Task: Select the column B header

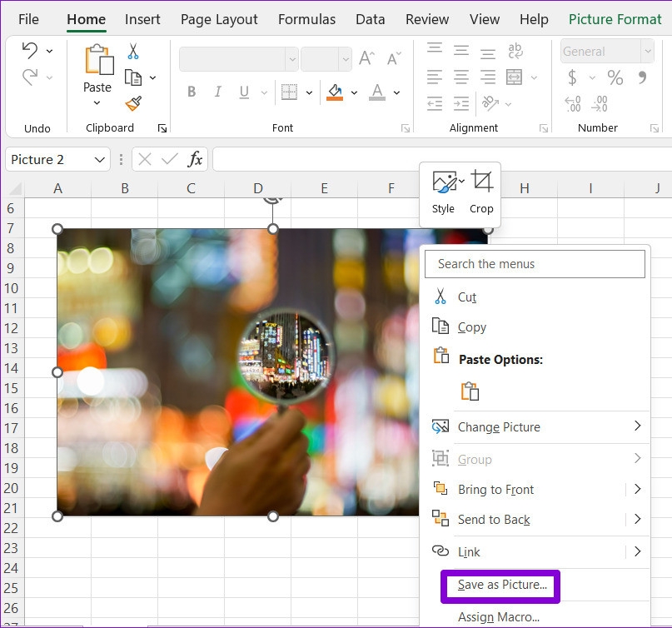Action: pos(125,188)
